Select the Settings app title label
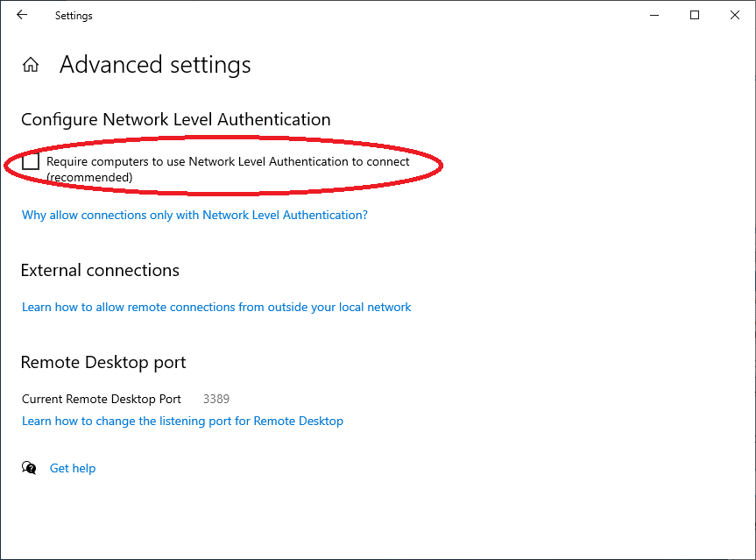 (73, 15)
